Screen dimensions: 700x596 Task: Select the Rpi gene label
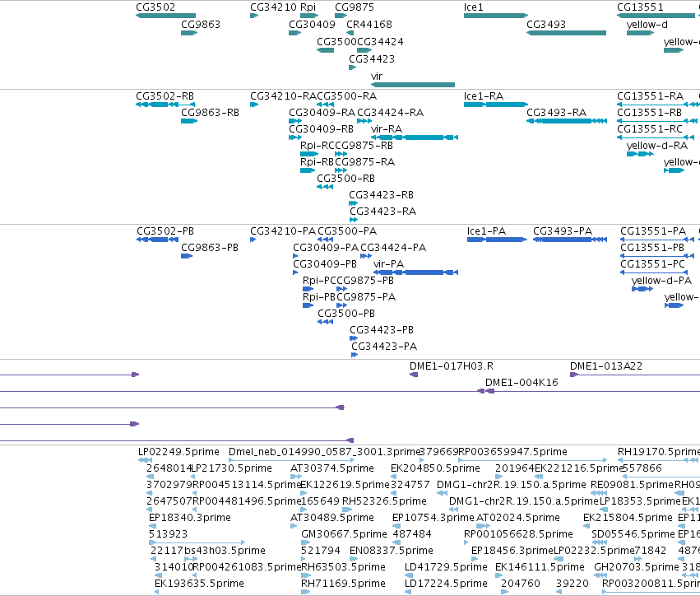point(308,7)
